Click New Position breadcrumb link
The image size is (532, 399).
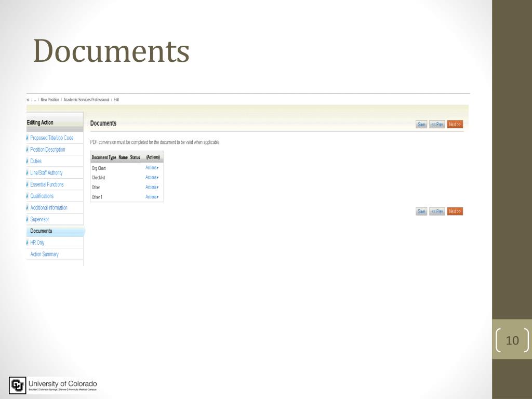(50, 100)
